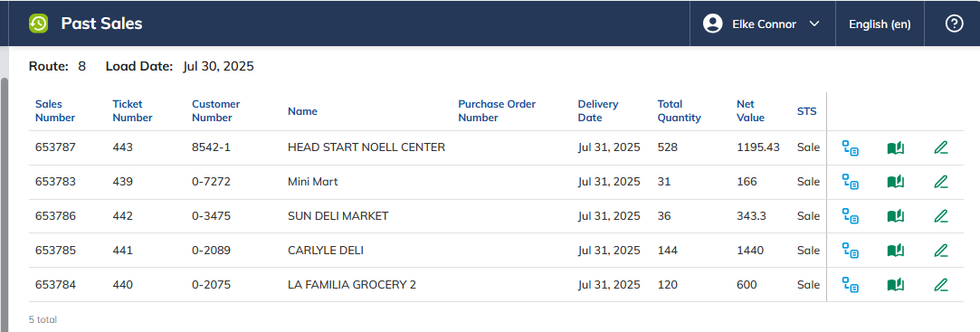Image resolution: width=980 pixels, height=332 pixels.
Task: Open the Past Sales history logo icon
Action: (x=39, y=24)
